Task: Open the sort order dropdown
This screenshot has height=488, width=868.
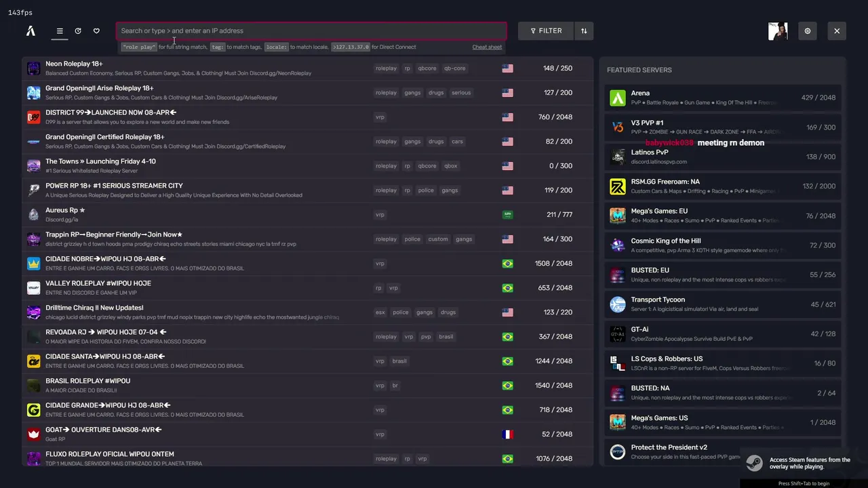Action: coord(584,30)
